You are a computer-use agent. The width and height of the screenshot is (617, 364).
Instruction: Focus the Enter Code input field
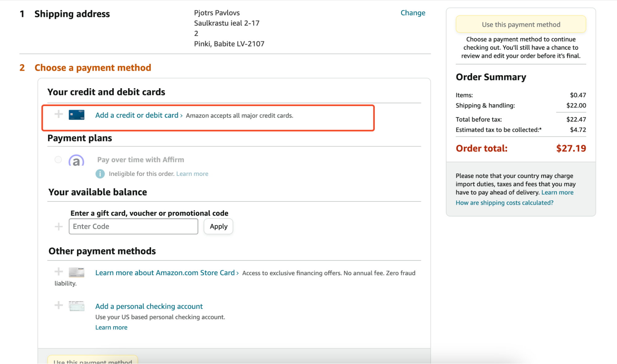(x=133, y=226)
